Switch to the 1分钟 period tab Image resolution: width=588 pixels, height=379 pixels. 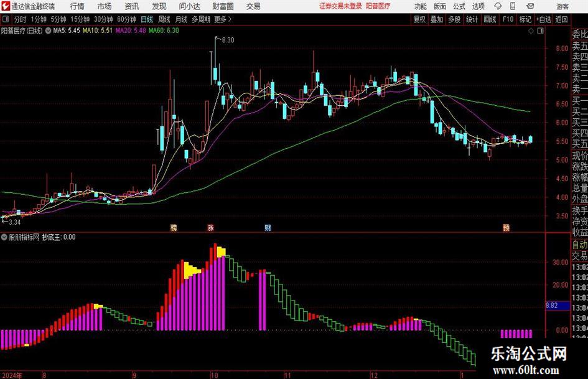(x=38, y=19)
